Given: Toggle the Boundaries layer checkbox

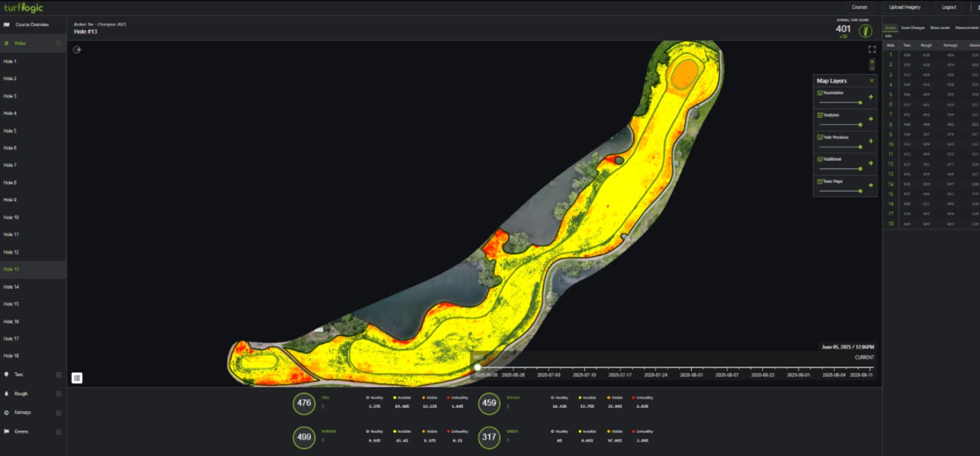Looking at the screenshot, I should 820,93.
